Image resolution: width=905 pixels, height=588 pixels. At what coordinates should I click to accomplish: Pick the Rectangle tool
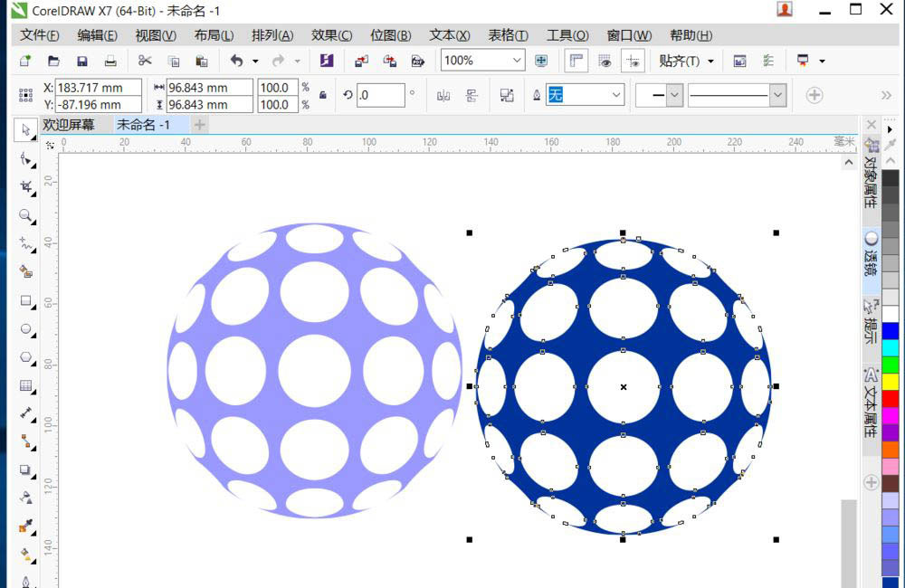[x=25, y=300]
